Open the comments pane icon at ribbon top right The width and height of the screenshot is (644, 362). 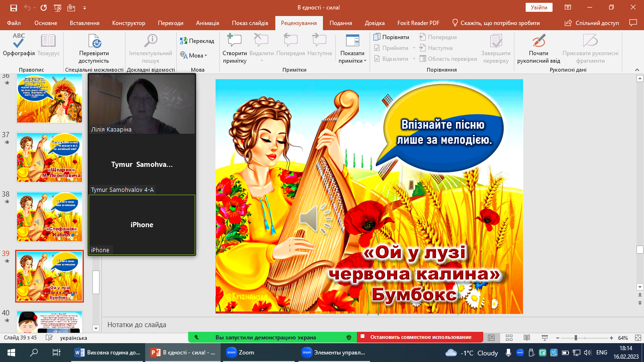point(633,23)
